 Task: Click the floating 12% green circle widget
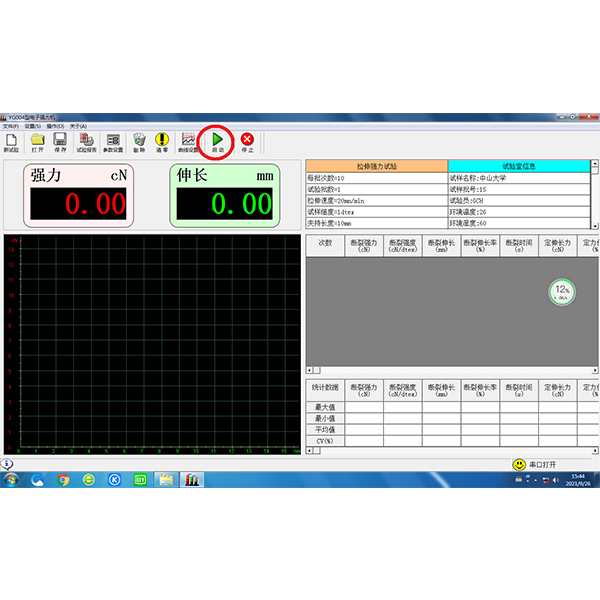[561, 292]
